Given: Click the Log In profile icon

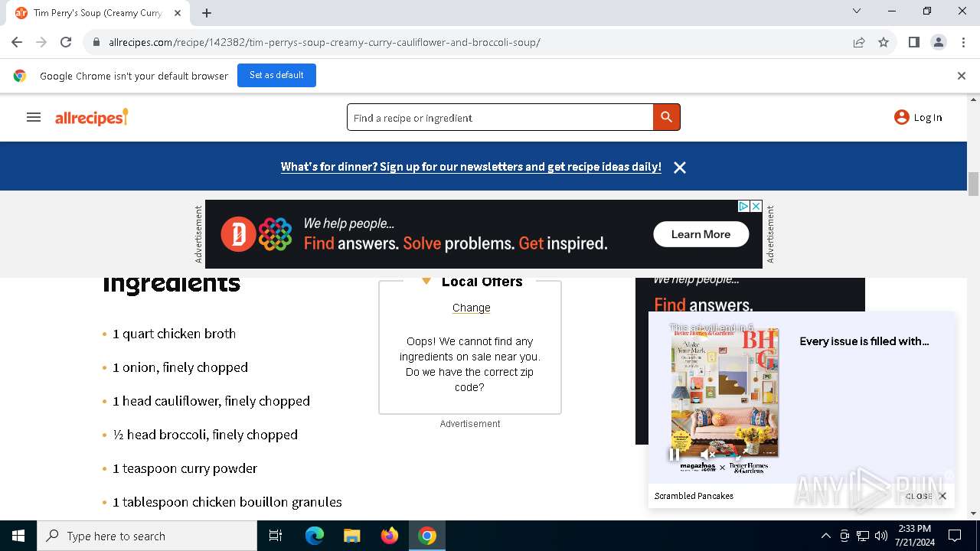Looking at the screenshot, I should pos(902,117).
